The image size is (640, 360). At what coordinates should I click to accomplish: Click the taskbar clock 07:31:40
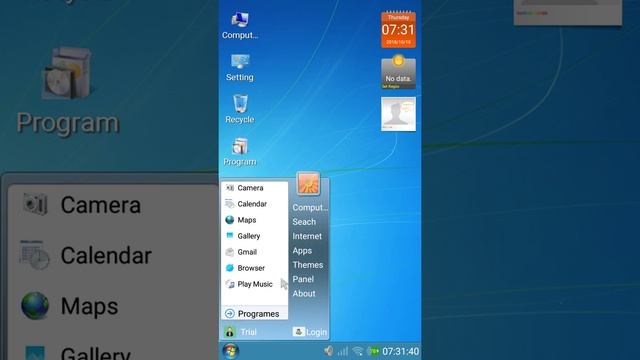click(401, 351)
